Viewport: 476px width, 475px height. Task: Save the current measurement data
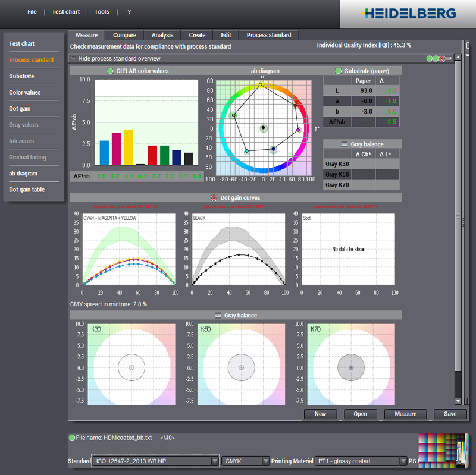[450, 414]
